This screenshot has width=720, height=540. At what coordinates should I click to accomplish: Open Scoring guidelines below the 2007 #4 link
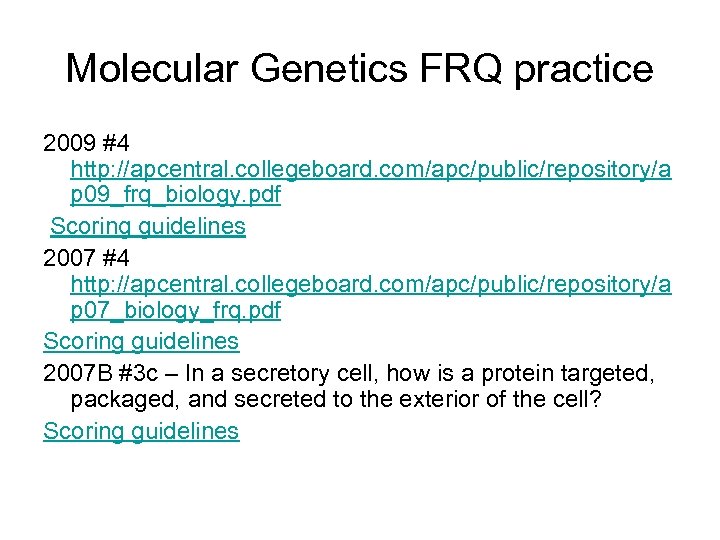coord(141,341)
